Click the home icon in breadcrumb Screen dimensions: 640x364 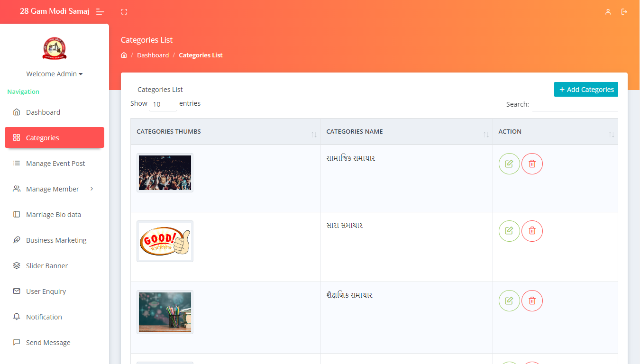coord(124,55)
